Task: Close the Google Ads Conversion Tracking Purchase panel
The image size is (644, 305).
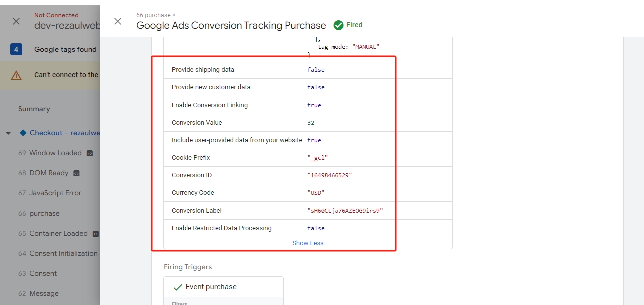Action: coord(118,21)
